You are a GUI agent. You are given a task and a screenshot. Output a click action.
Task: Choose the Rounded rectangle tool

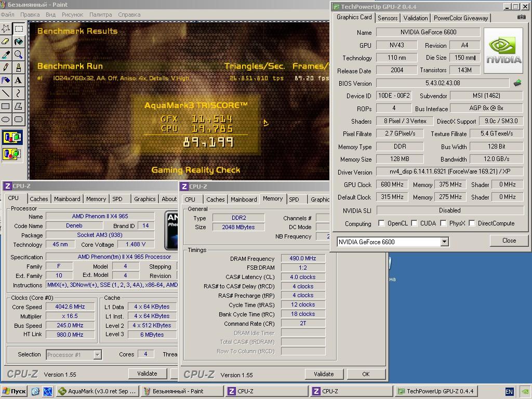point(19,119)
